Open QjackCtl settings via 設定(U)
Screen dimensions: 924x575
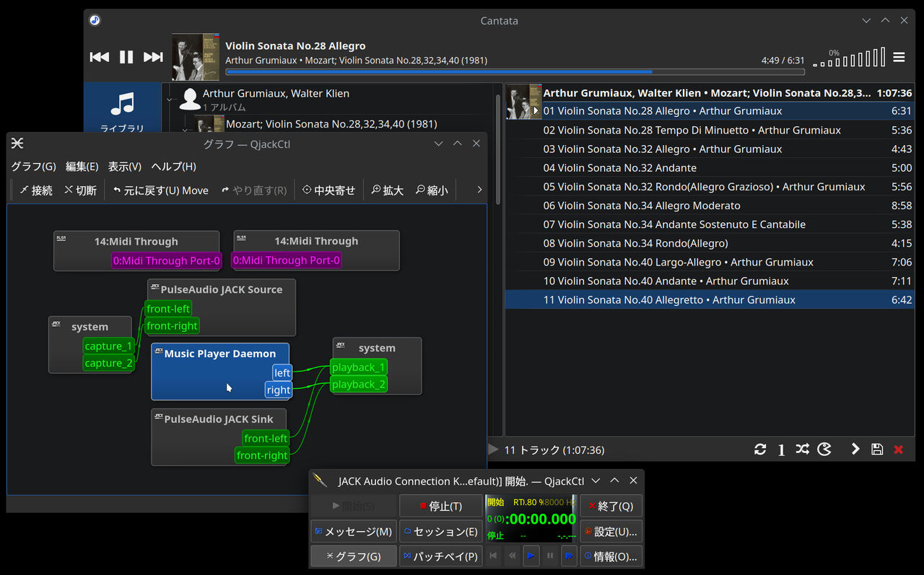click(611, 530)
